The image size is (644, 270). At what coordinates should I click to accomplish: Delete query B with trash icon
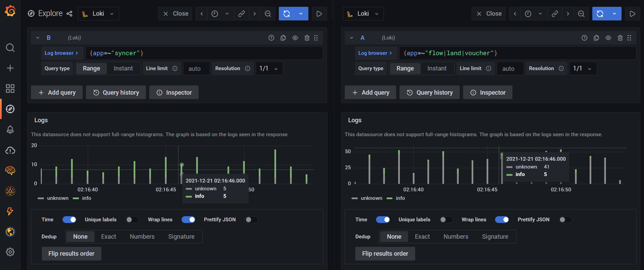pos(307,38)
